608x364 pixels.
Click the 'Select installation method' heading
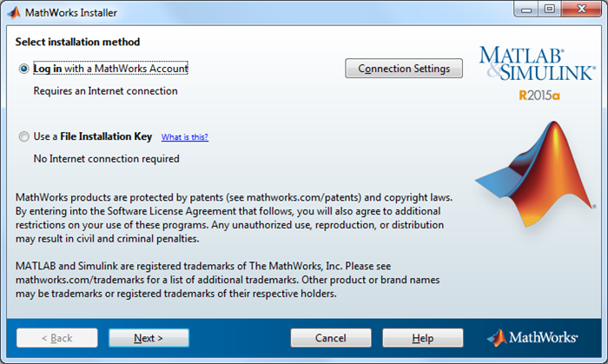tap(77, 42)
